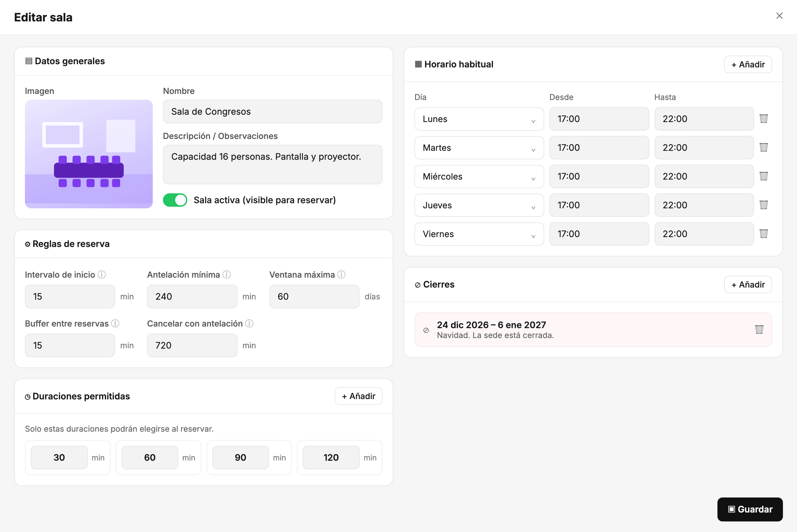Add a new allowed duration

[x=358, y=396]
